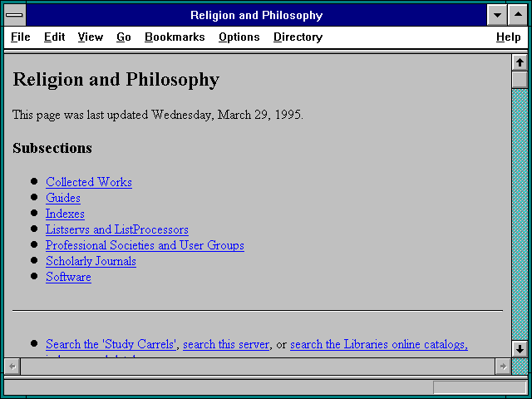Open Professional Societies and User Groups link
Image resolution: width=532 pixels, height=399 pixels.
point(145,245)
